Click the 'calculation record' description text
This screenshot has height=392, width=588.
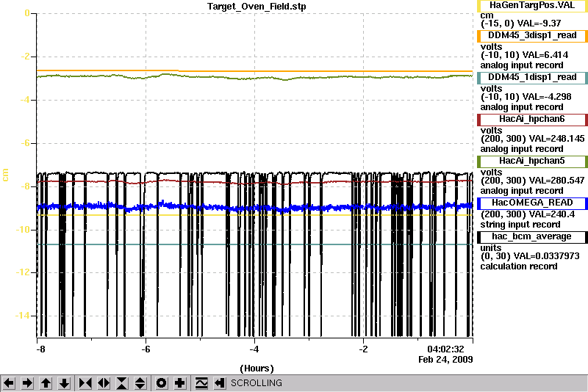pyautogui.click(x=519, y=266)
